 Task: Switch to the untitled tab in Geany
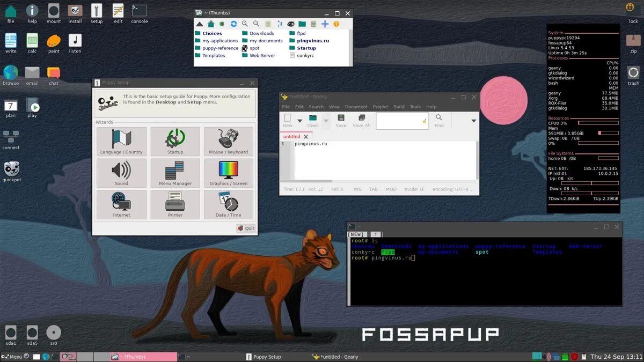pyautogui.click(x=292, y=137)
